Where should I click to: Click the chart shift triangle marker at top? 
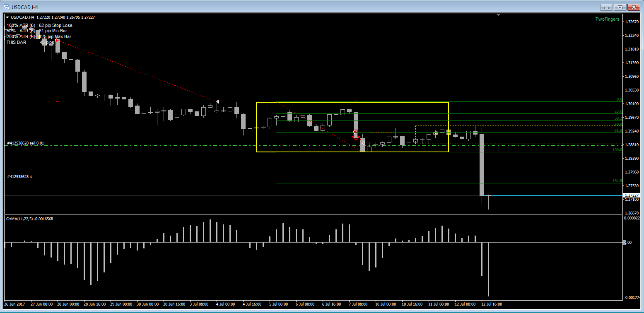click(x=499, y=15)
